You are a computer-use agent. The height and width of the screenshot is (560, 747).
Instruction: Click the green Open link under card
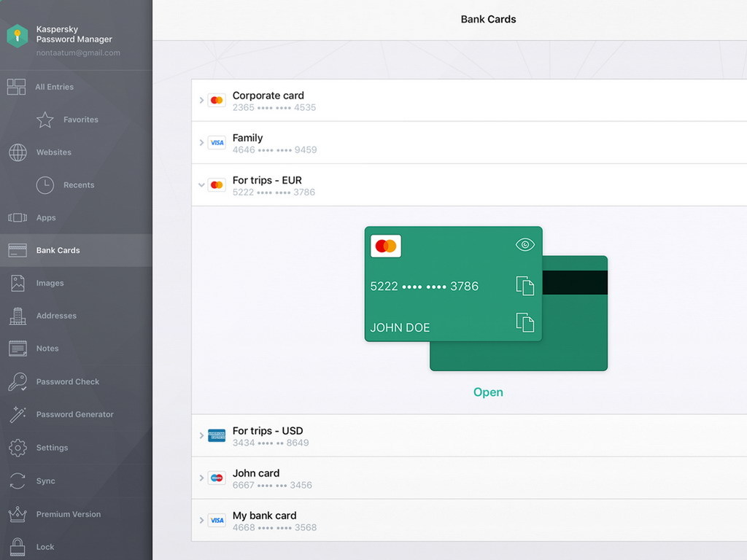click(x=488, y=392)
